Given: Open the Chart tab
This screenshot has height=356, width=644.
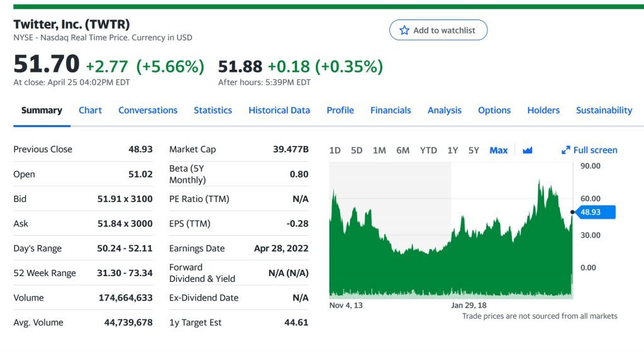Looking at the screenshot, I should tap(91, 111).
